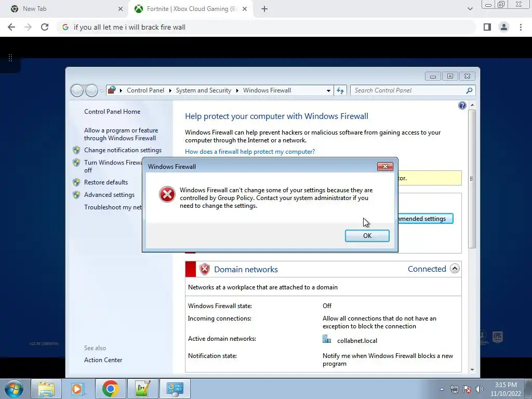Toggle Chrome side panel icon

[487, 27]
